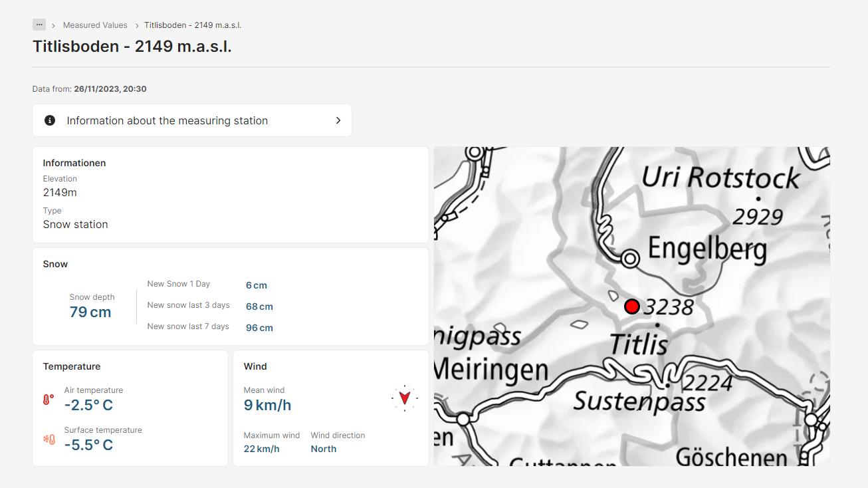Click the first breadcrumb separator chevron
Screen dimensions: 868x488
point(54,25)
